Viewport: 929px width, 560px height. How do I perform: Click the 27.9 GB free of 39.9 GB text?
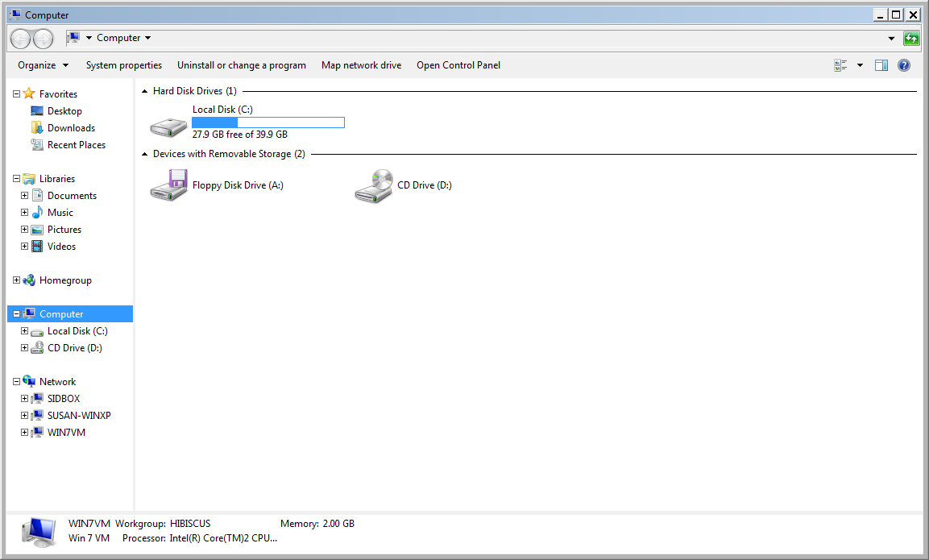tap(240, 135)
